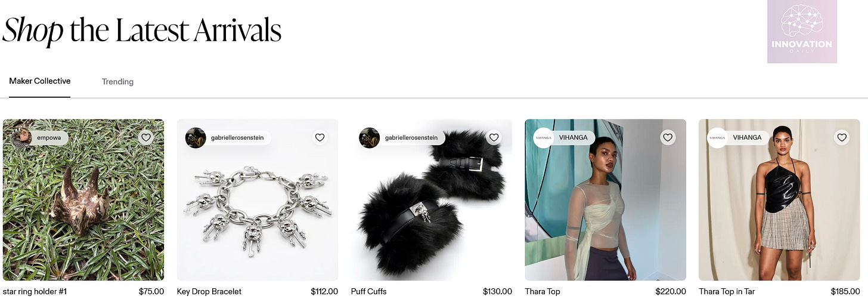Open the Thara Top model photo
This screenshot has width=868, height=305.
tap(605, 200)
